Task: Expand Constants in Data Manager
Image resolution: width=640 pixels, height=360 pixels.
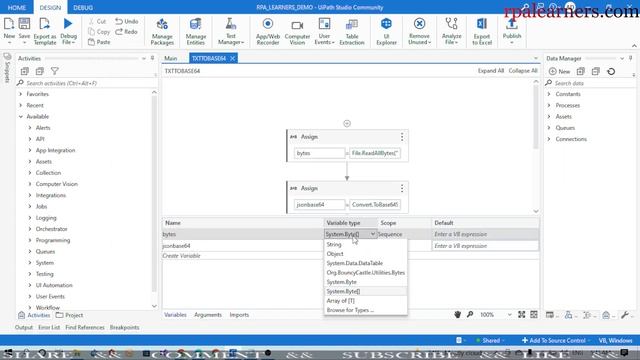Action: (x=549, y=94)
